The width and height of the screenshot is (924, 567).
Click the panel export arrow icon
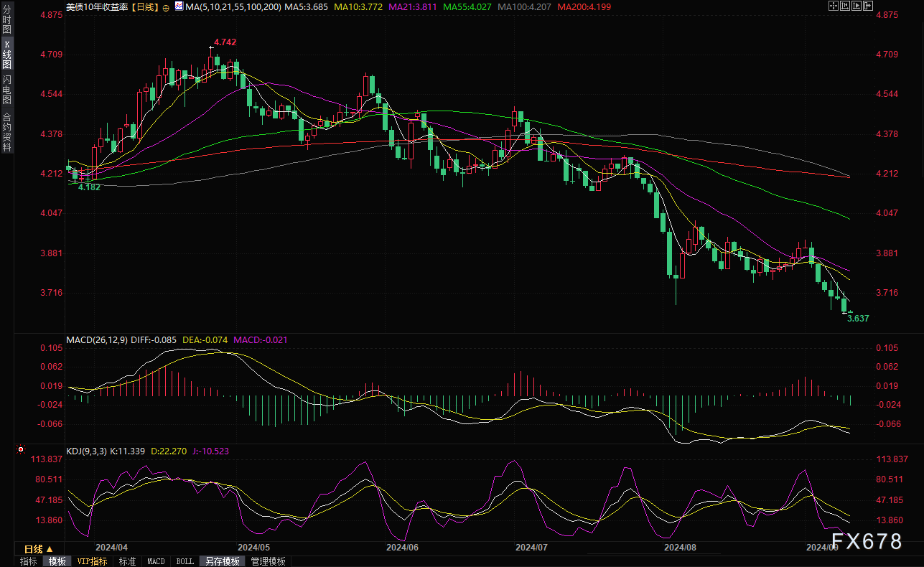coord(867,6)
